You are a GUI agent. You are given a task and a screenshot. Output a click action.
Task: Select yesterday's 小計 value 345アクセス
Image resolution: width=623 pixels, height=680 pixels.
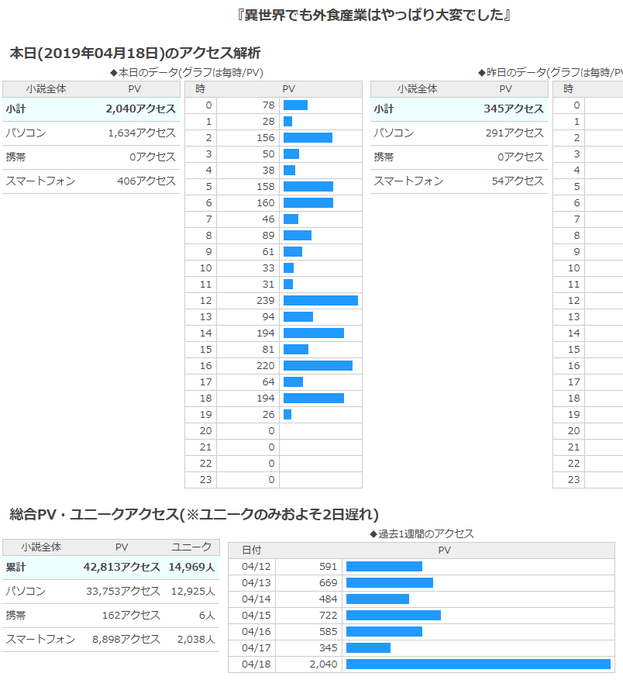coord(514,109)
